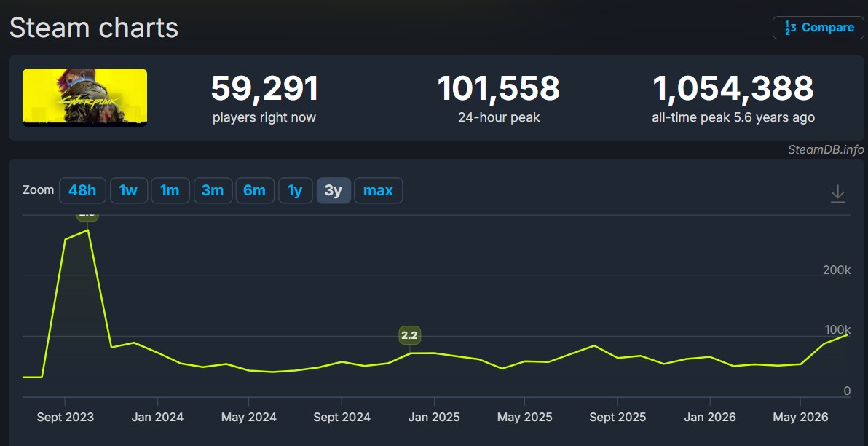Screen dimensions: 868x446
Task: Click the May 2026 axis label
Action: click(800, 417)
